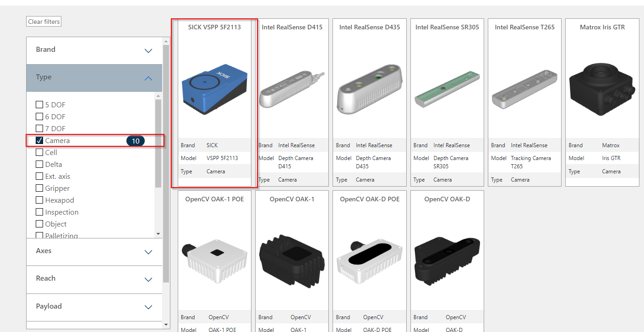The height and width of the screenshot is (332, 644).
Task: Open the Payload filter section
Action: 94,307
